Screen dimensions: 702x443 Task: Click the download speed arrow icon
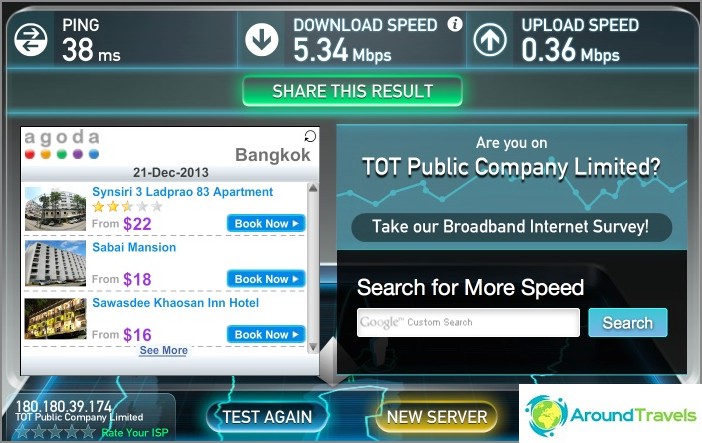[x=261, y=39]
